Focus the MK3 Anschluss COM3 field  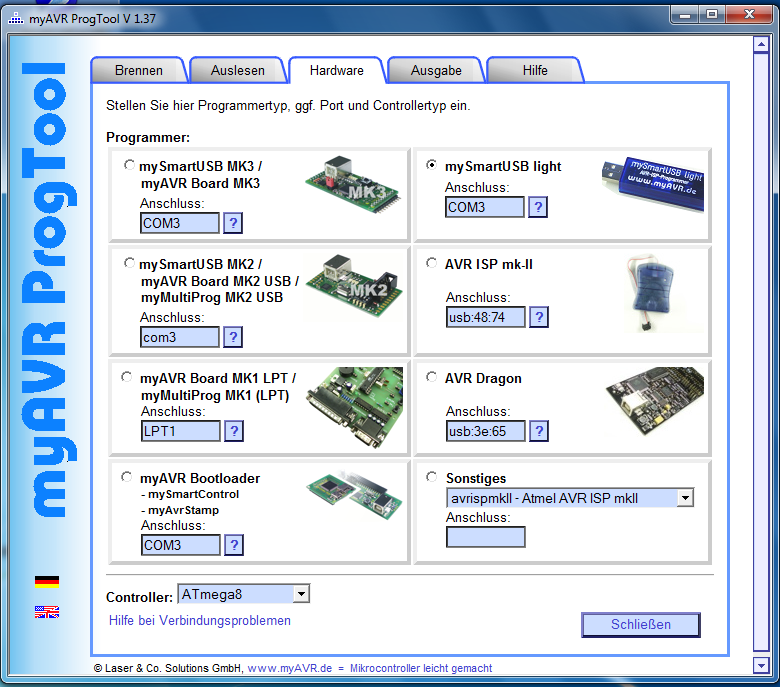coord(180,223)
